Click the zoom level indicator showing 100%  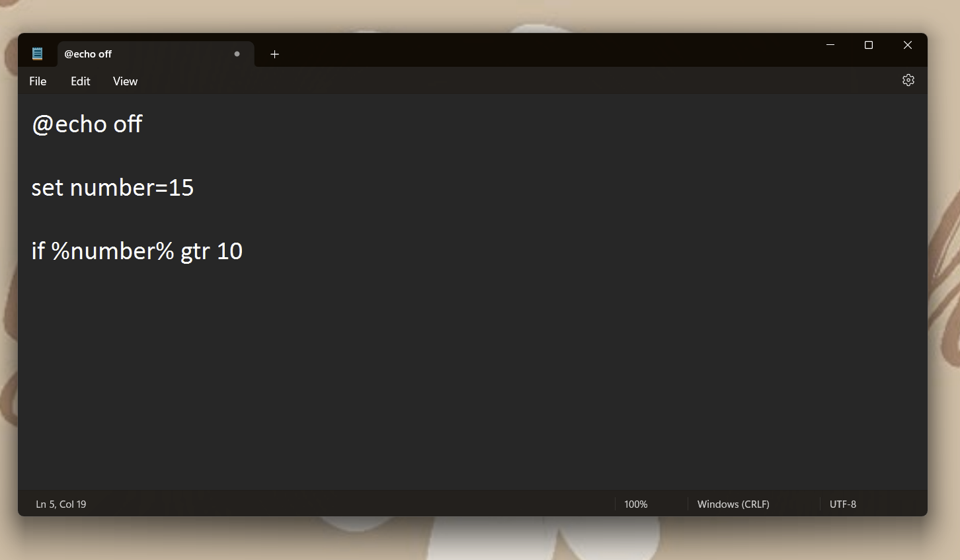tap(635, 504)
